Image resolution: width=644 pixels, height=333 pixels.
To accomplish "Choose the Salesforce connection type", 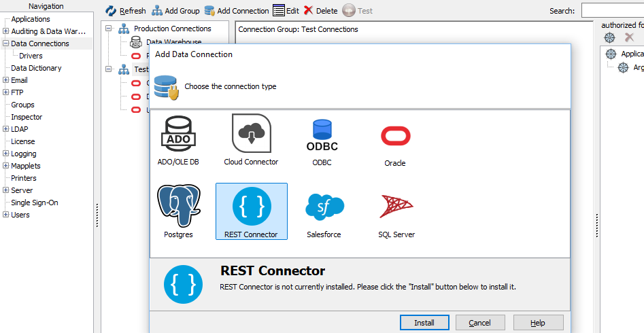I will [x=324, y=207].
